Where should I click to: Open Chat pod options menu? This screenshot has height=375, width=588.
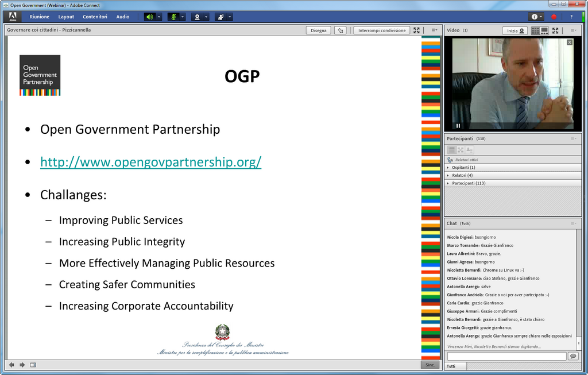[x=574, y=223]
